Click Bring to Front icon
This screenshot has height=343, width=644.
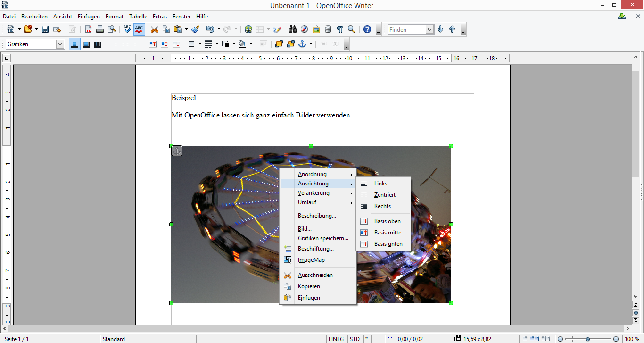[279, 44]
